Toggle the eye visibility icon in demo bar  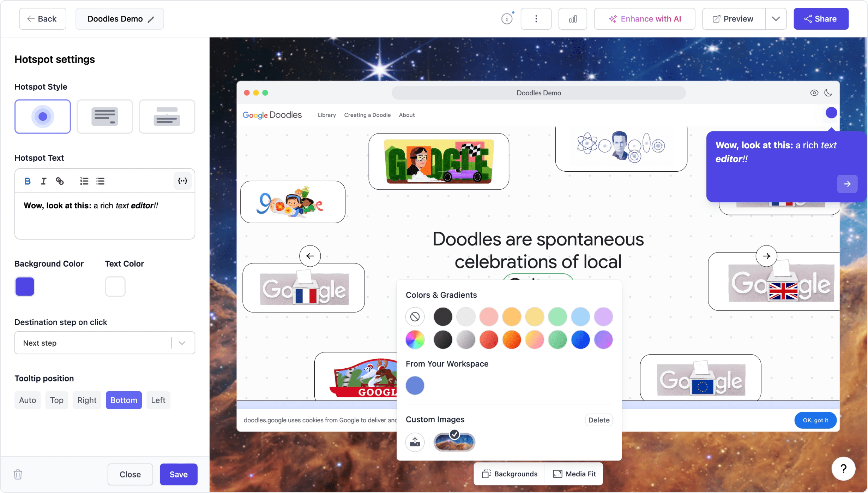814,93
